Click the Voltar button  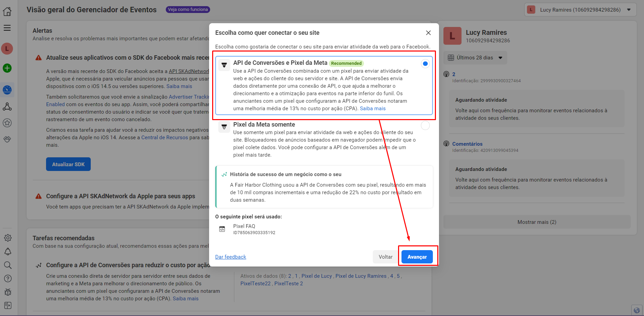pos(385,257)
